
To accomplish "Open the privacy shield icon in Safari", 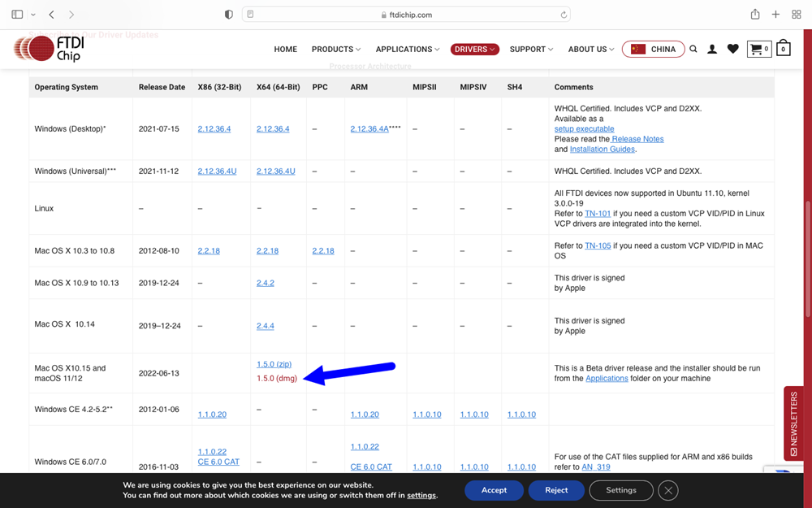I will 228,15.
